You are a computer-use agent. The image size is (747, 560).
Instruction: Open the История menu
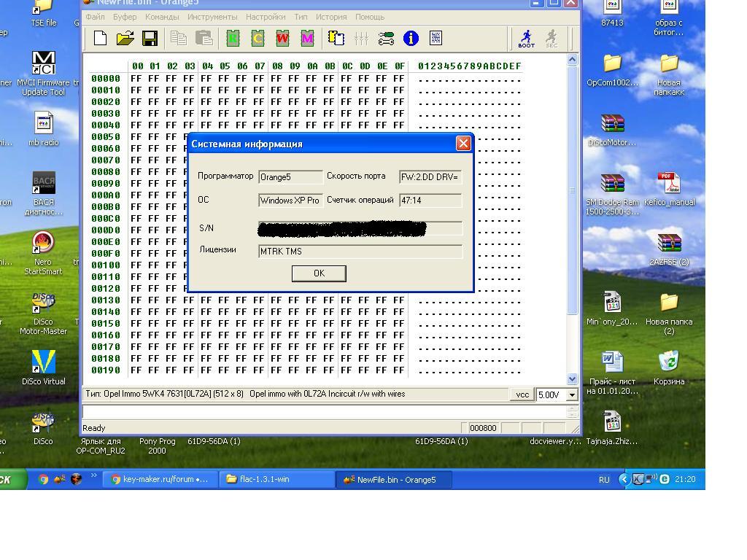pyautogui.click(x=331, y=17)
